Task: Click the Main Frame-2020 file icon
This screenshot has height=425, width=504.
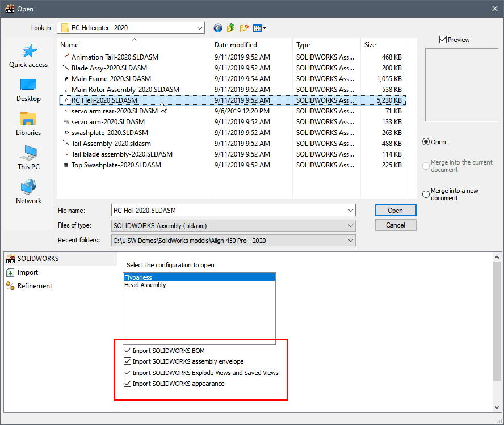Action: tap(66, 79)
